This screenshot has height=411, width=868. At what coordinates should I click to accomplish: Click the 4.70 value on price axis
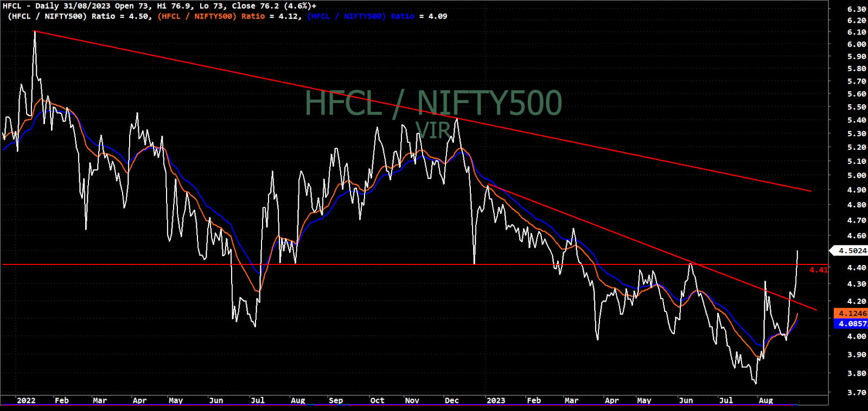point(857,220)
